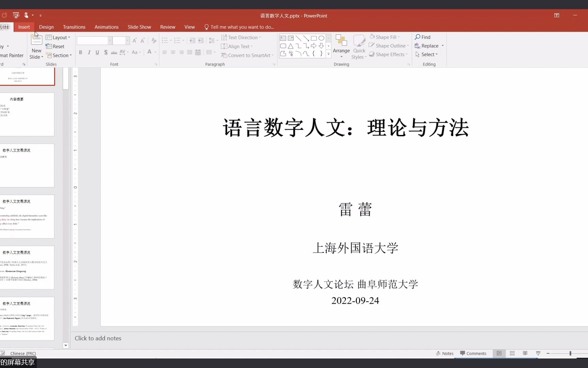The height and width of the screenshot is (368, 588).
Task: Open the Font Color dropdown arrow
Action: pyautogui.click(x=156, y=52)
